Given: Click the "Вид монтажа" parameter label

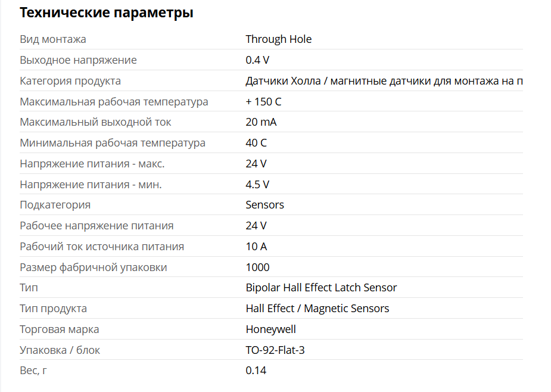Looking at the screenshot, I should [53, 39].
